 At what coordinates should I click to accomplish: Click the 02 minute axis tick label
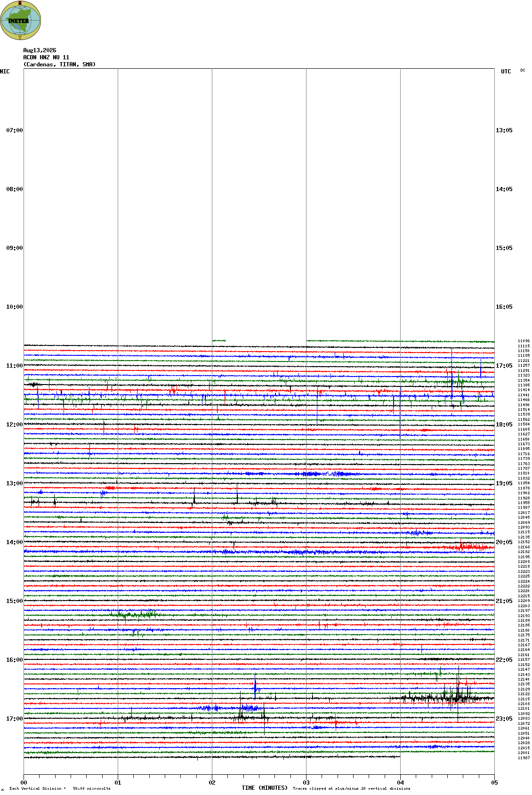point(212,783)
